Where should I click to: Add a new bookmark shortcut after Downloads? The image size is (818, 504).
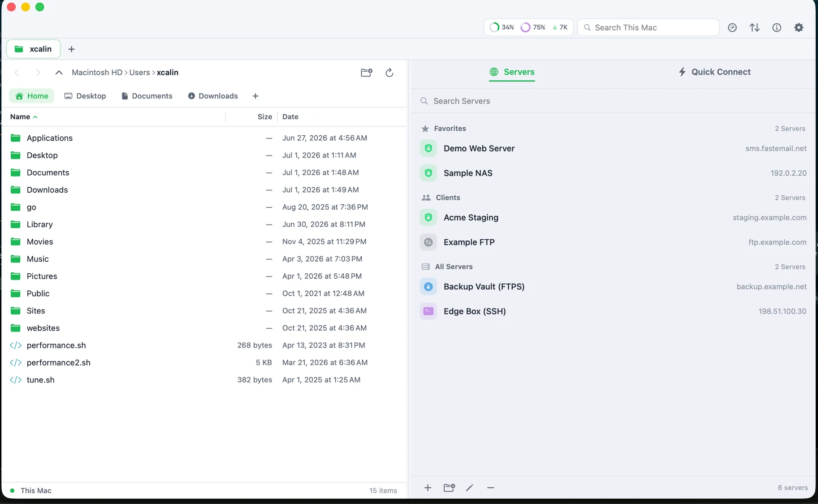click(x=255, y=96)
